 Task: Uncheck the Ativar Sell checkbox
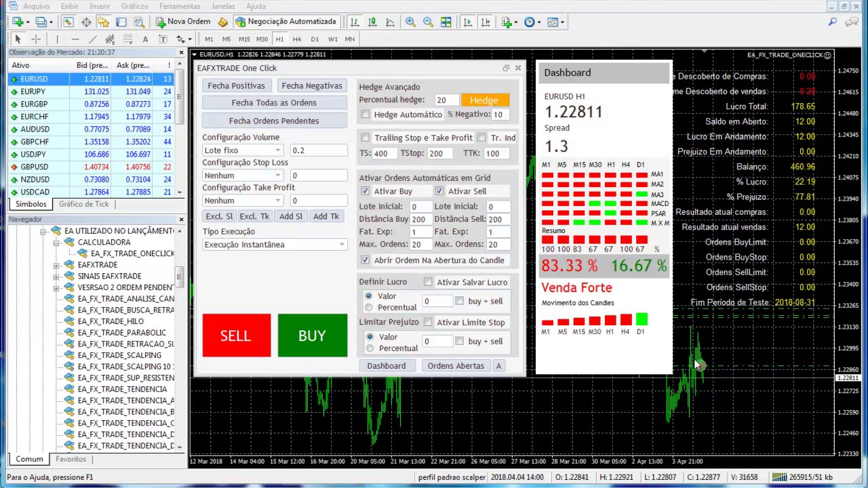[x=439, y=191]
